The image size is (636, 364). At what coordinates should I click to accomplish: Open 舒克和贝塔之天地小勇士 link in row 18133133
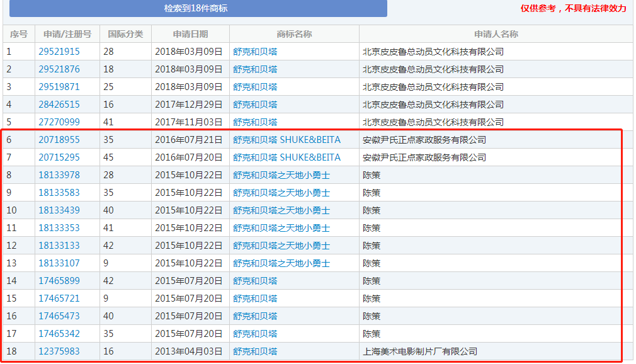[281, 246]
